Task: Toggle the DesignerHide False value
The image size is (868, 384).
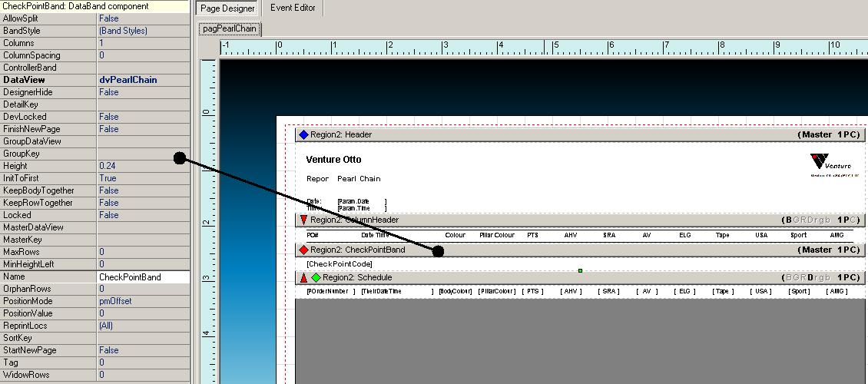Action: click(x=144, y=92)
